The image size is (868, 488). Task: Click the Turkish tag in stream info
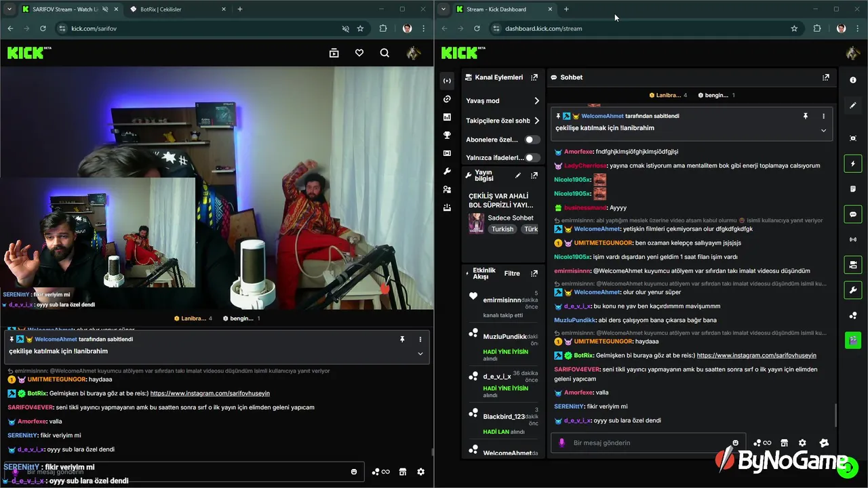(502, 229)
